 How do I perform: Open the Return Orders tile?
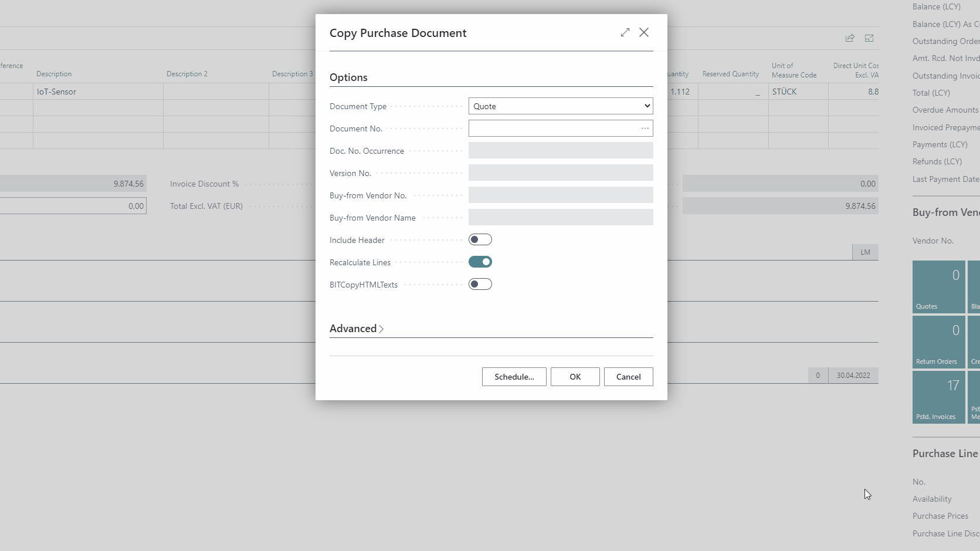(938, 342)
